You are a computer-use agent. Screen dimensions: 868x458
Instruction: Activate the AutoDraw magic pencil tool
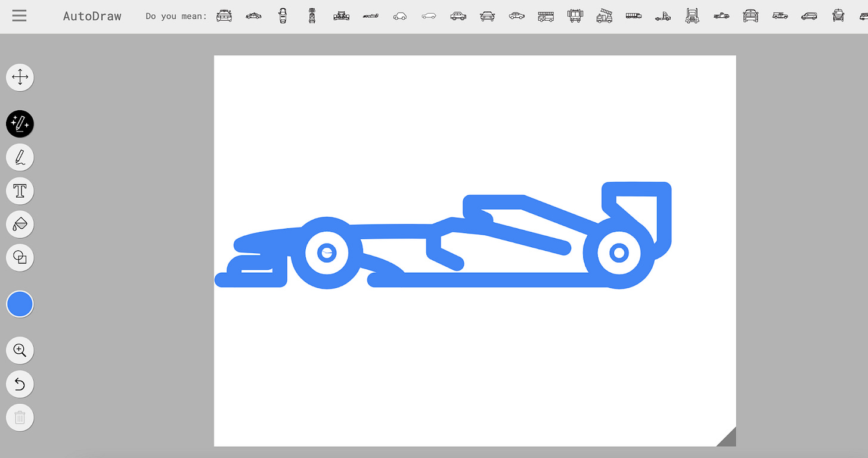(20, 124)
